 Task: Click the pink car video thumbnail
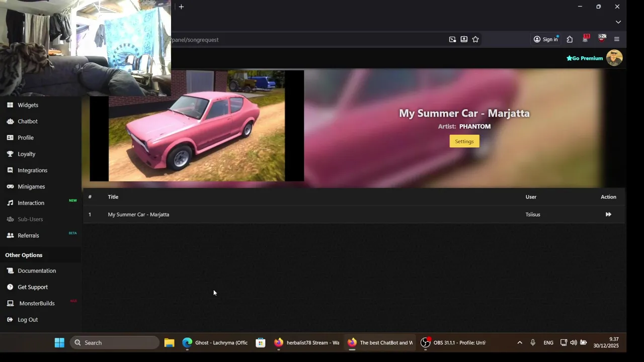pyautogui.click(x=197, y=126)
